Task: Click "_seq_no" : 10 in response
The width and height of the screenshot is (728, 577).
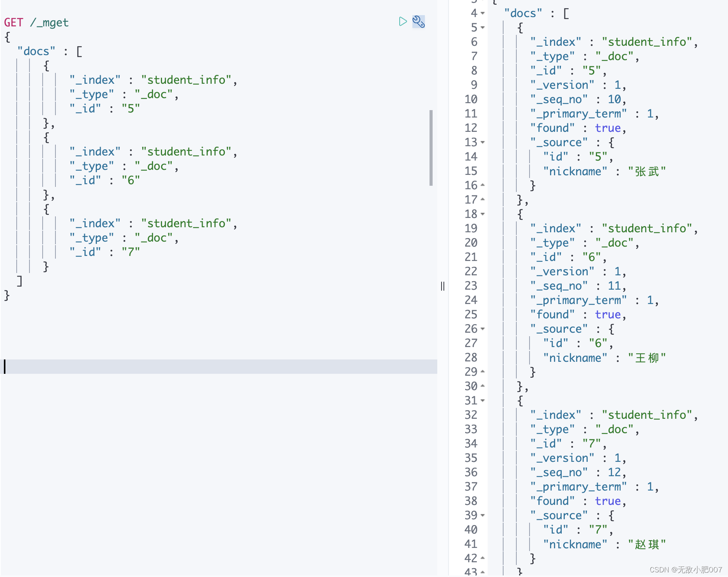Action: (578, 99)
